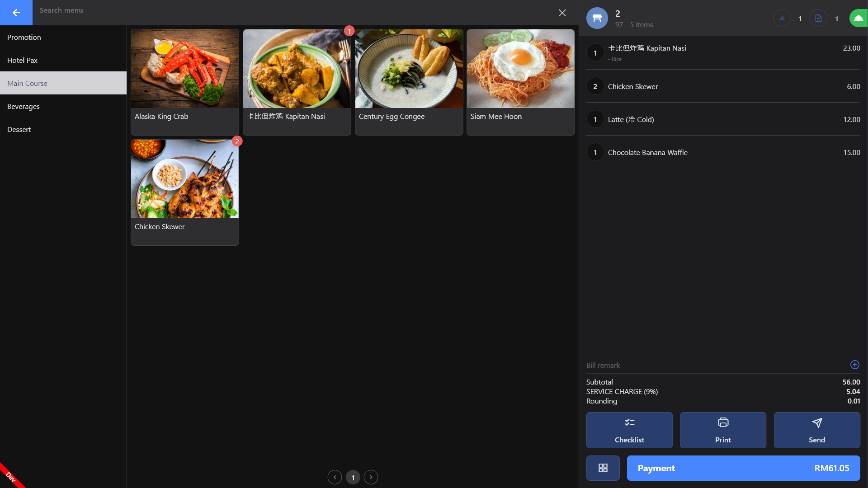Add Siam Mee Hoon to order
This screenshot has width=868, height=488.
pyautogui.click(x=521, y=82)
